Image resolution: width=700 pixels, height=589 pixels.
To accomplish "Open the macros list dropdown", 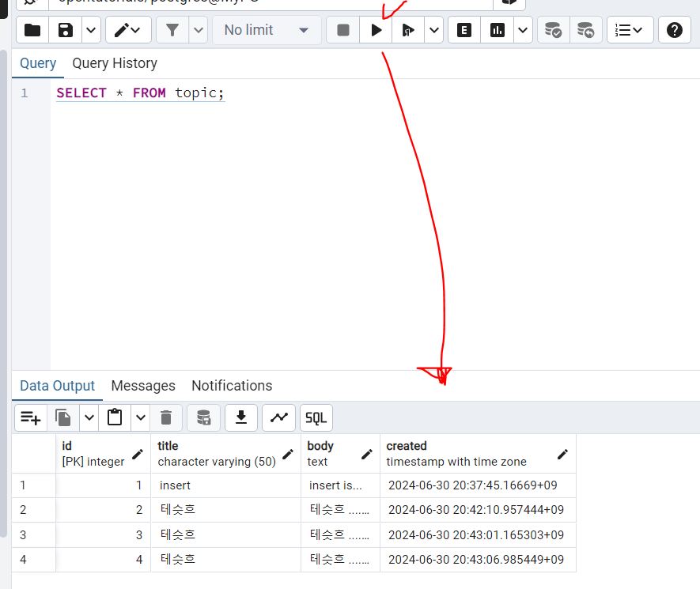I will (630, 30).
